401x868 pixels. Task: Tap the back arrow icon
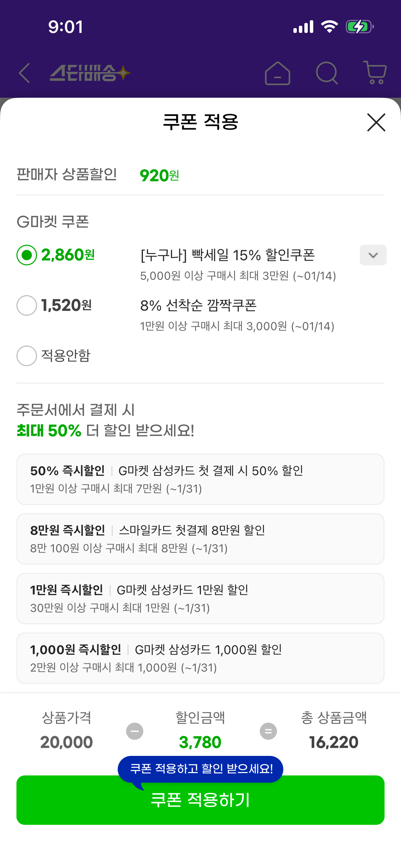tap(25, 73)
